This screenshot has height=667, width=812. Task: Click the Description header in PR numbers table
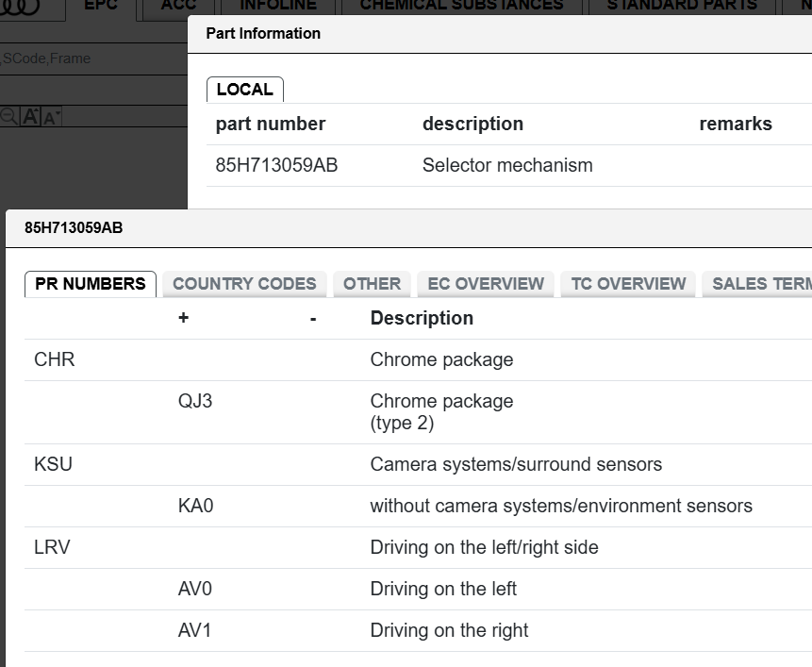click(422, 318)
